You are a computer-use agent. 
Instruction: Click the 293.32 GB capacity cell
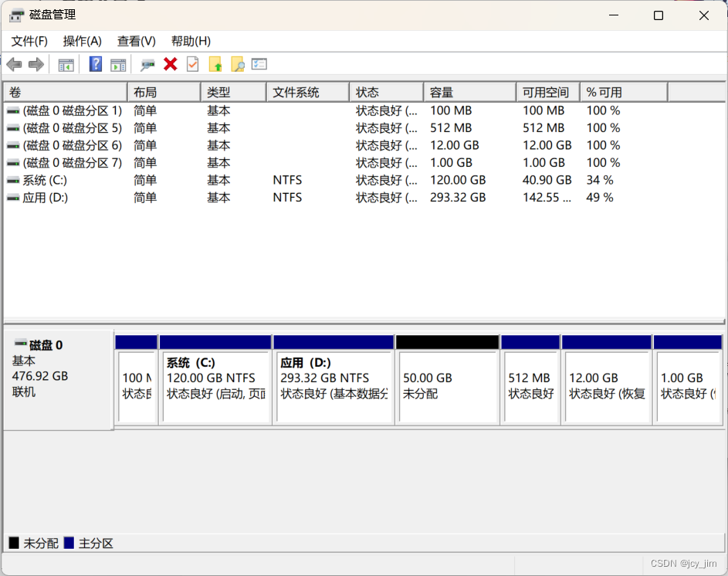(x=458, y=198)
